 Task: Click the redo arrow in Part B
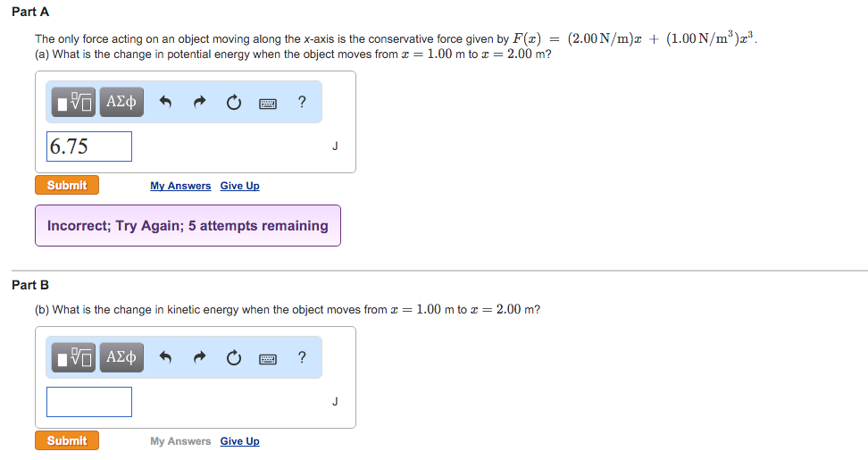tap(198, 358)
